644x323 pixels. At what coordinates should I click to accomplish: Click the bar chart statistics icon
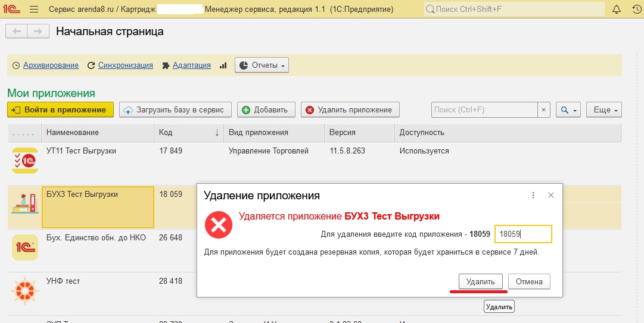[x=223, y=65]
